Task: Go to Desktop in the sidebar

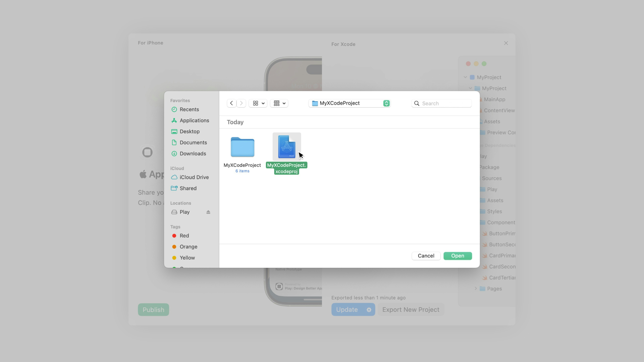Action: pyautogui.click(x=189, y=131)
